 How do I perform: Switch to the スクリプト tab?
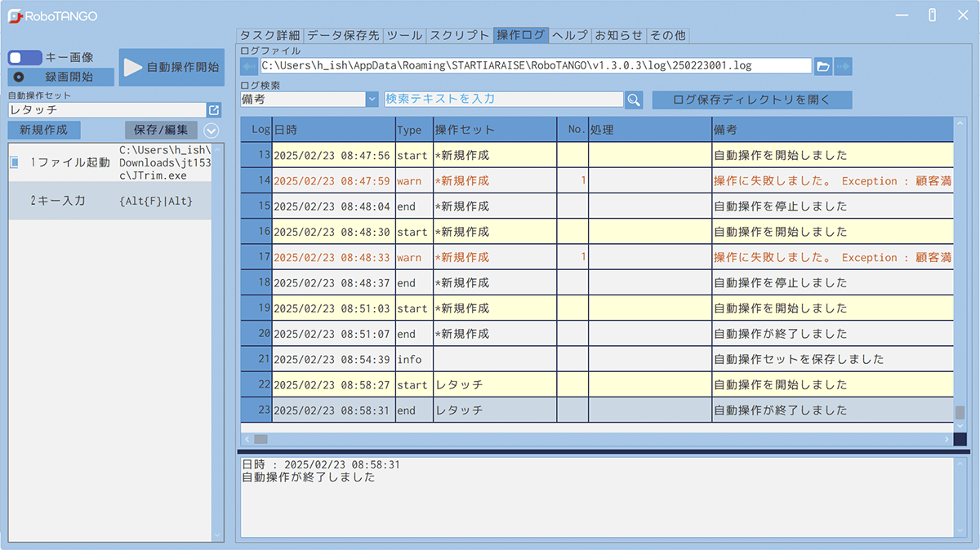pos(459,35)
